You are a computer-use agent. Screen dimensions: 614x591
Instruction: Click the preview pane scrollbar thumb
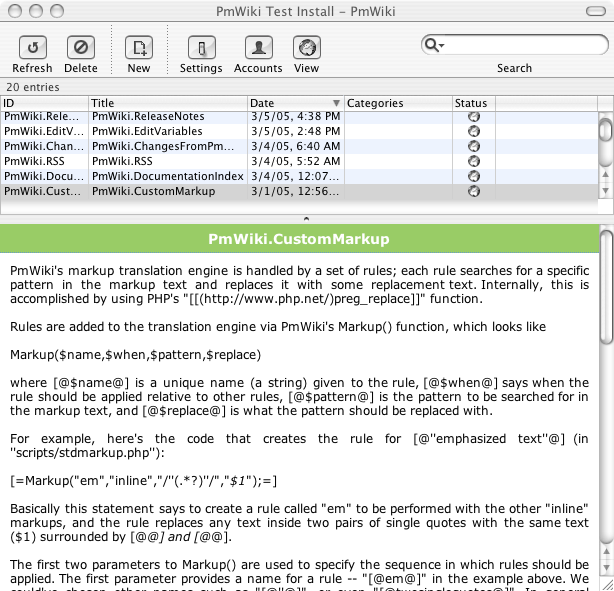[607, 287]
